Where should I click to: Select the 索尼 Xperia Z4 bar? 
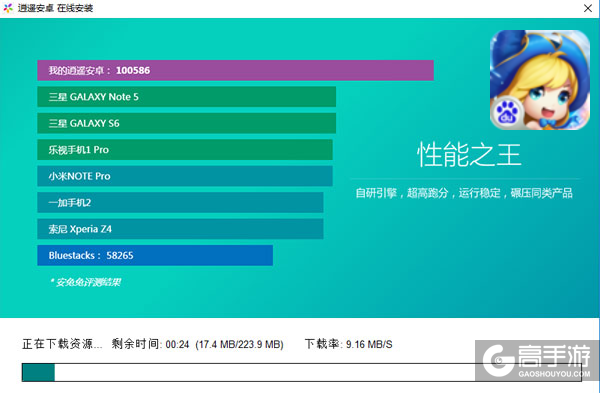180,229
